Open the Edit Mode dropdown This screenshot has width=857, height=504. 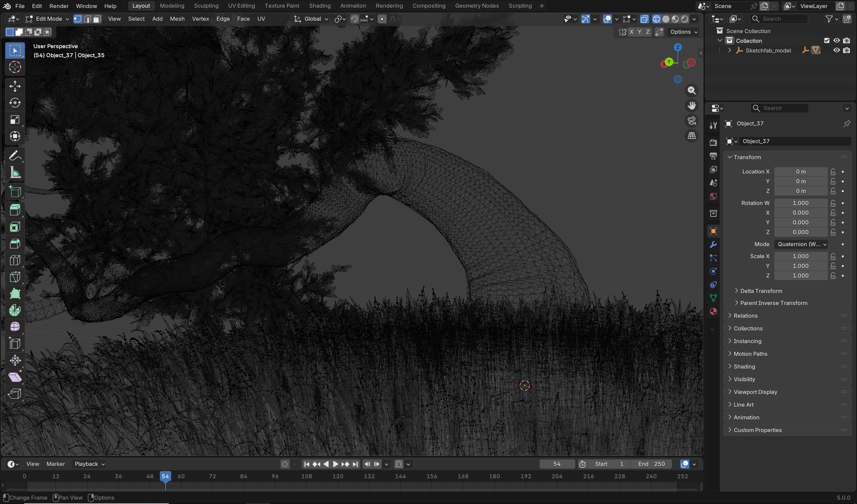coord(47,19)
